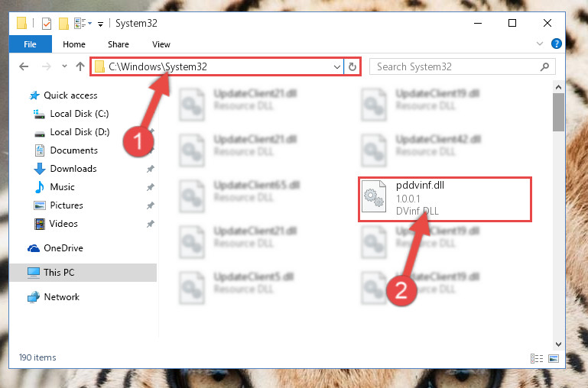This screenshot has width=588, height=388.
Task: Open Downloads in Quick access
Action: click(x=73, y=169)
